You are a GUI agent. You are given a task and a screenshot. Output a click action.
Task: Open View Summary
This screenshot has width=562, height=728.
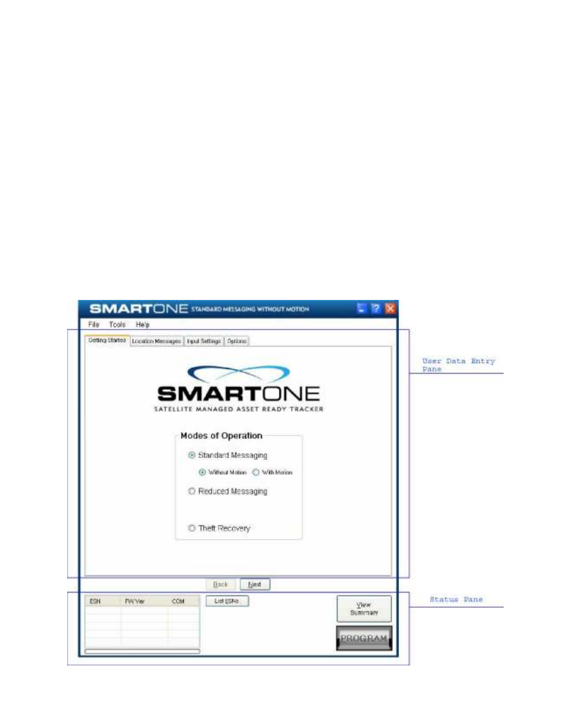point(364,608)
